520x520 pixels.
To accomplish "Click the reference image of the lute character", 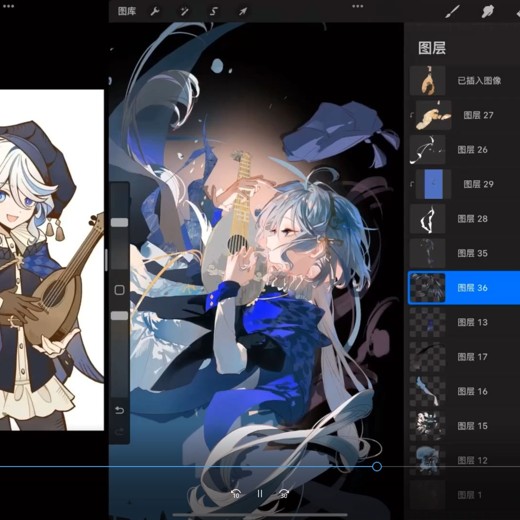I will [52, 260].
